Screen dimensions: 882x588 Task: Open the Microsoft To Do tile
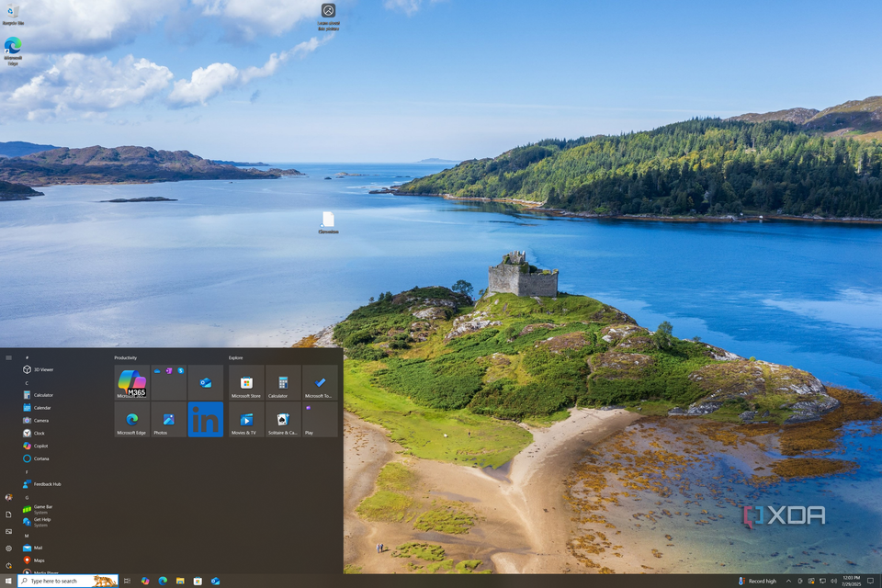pos(320,382)
